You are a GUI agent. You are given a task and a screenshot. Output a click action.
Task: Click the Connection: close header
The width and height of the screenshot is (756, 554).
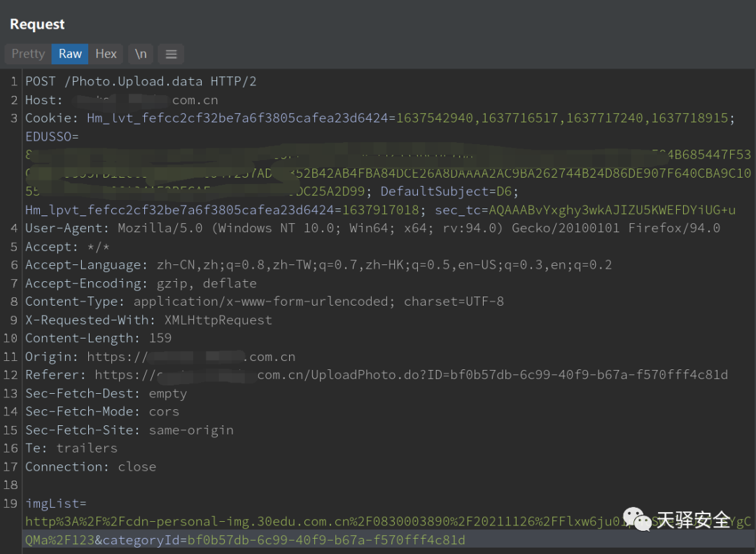[90, 467]
